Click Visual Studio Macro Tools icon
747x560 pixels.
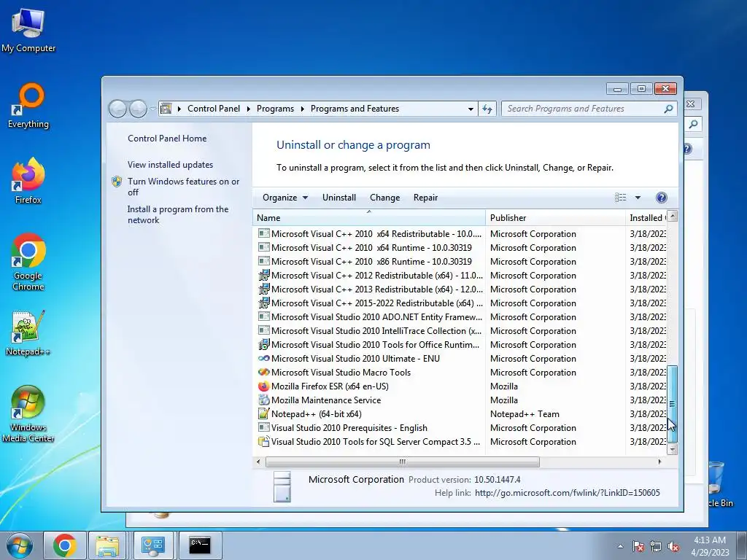click(x=263, y=373)
